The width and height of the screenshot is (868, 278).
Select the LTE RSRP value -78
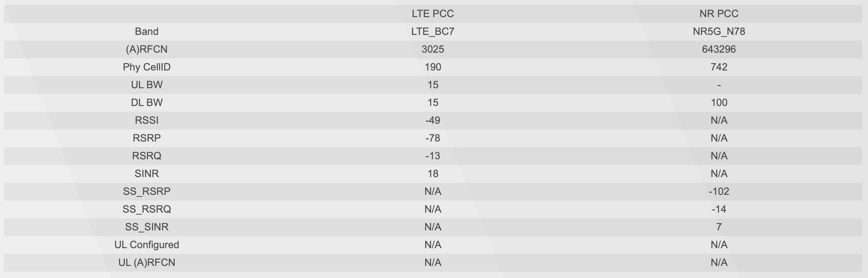(433, 138)
